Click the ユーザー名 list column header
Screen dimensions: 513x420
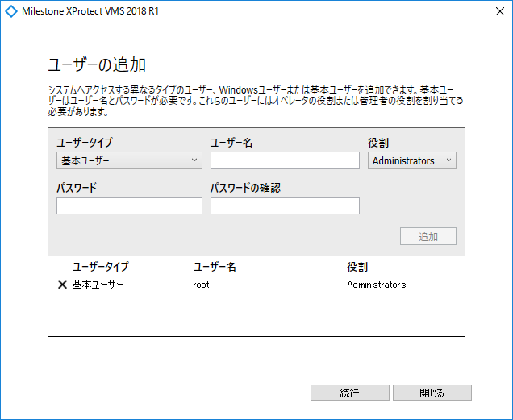click(215, 267)
